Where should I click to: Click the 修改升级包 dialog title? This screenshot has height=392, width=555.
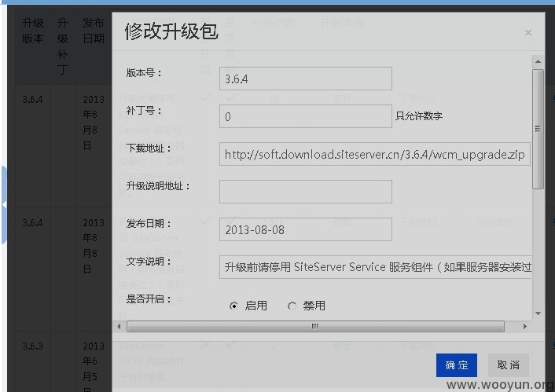click(x=171, y=31)
